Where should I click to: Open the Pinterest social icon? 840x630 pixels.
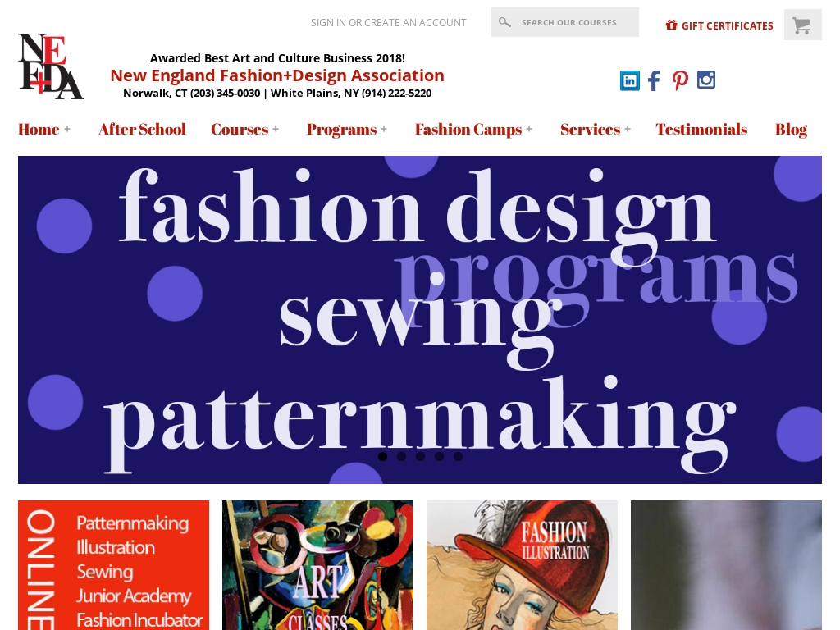tap(680, 80)
